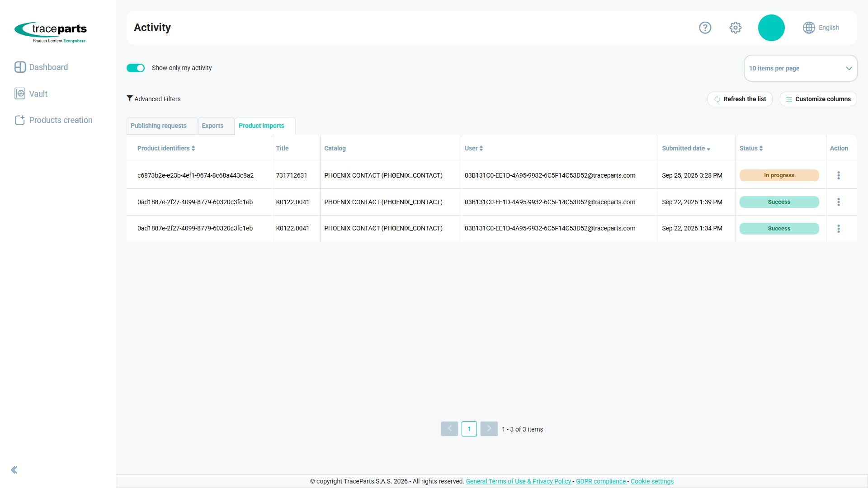Switch to Publishing requests tab

click(159, 126)
